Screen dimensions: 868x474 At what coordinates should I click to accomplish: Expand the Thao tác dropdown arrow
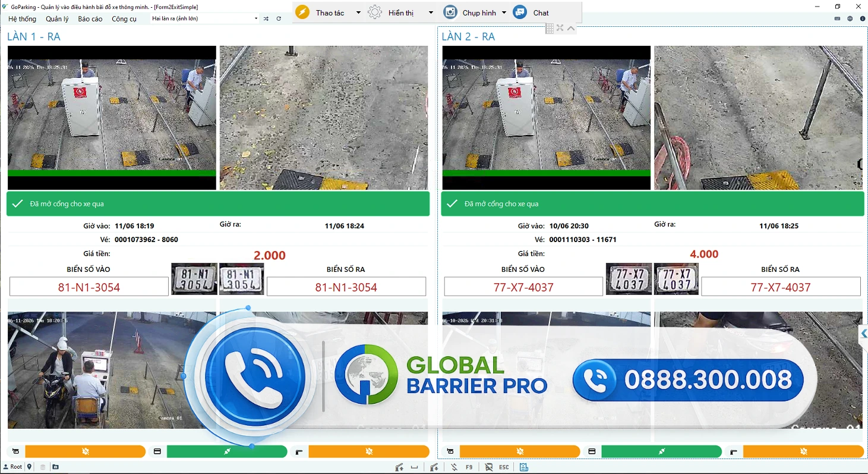tap(358, 12)
